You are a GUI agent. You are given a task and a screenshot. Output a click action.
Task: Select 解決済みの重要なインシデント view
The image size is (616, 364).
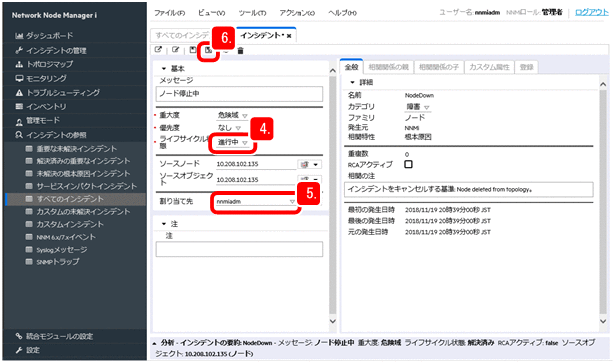77,161
